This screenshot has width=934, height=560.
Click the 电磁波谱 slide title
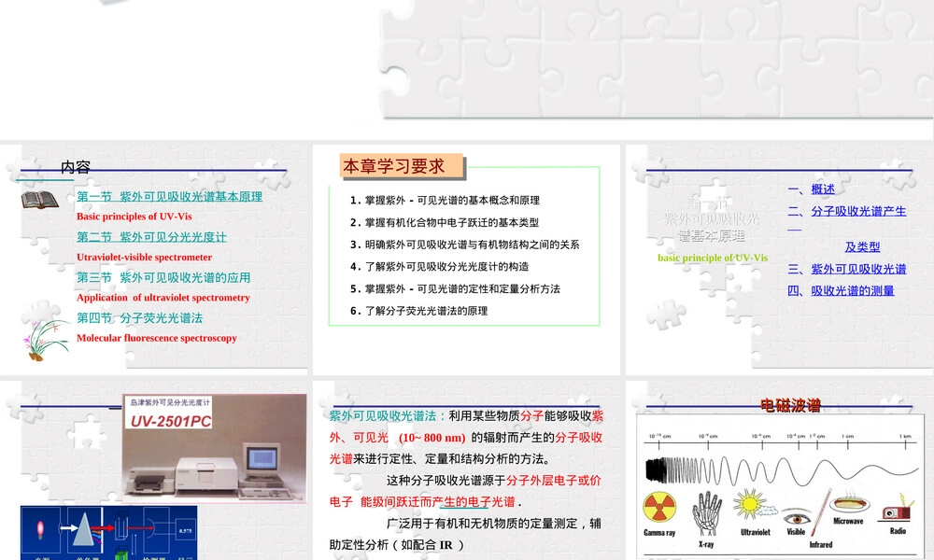point(790,406)
